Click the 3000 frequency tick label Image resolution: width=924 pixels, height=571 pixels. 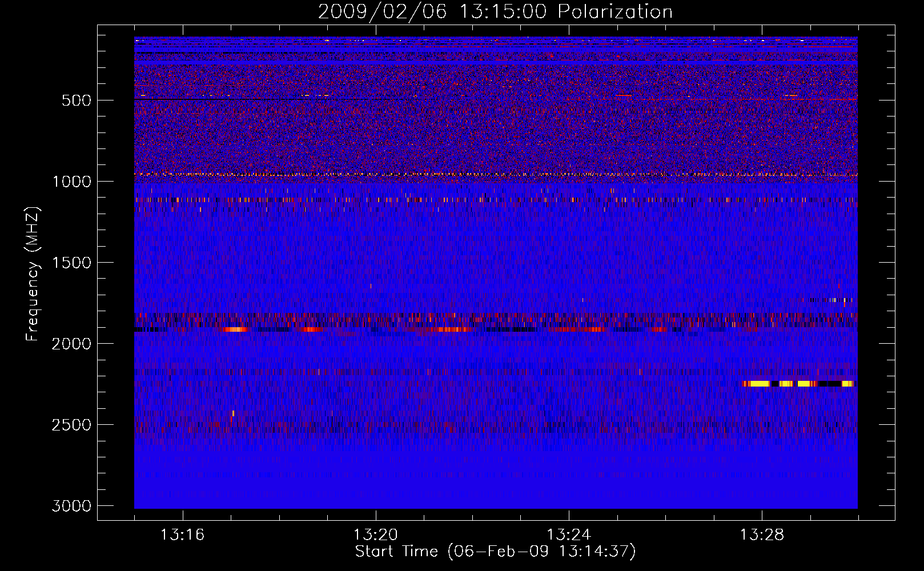click(x=71, y=506)
